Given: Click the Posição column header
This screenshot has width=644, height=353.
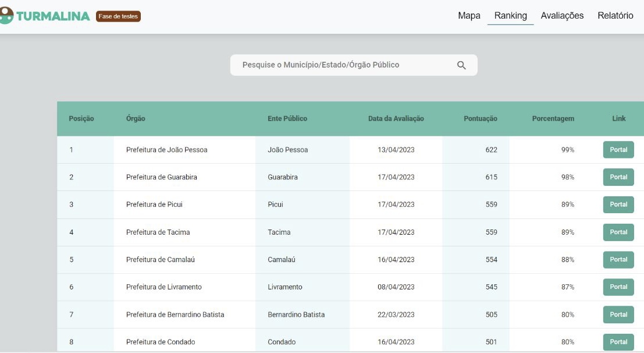Looking at the screenshot, I should [x=81, y=118].
